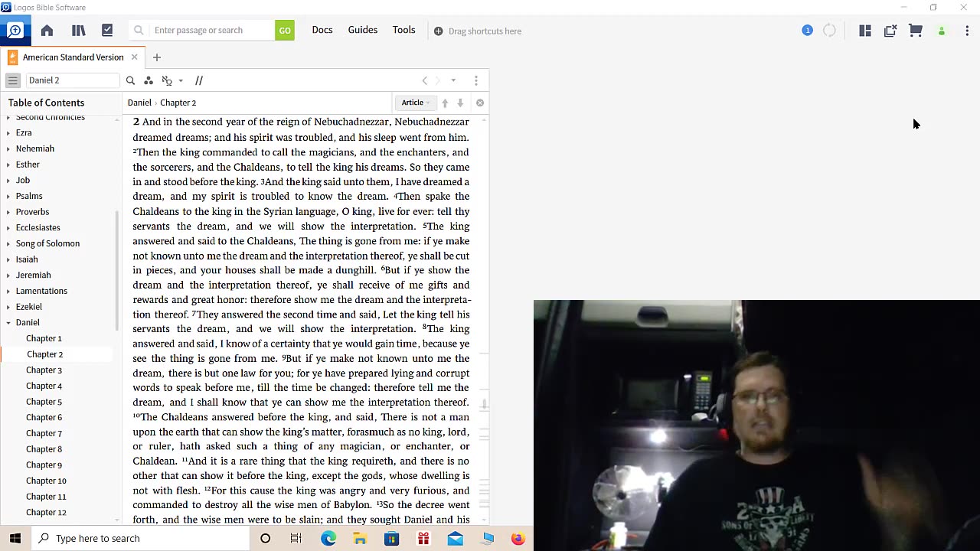
Task: Click the Logos app logo button
Action: click(15, 31)
